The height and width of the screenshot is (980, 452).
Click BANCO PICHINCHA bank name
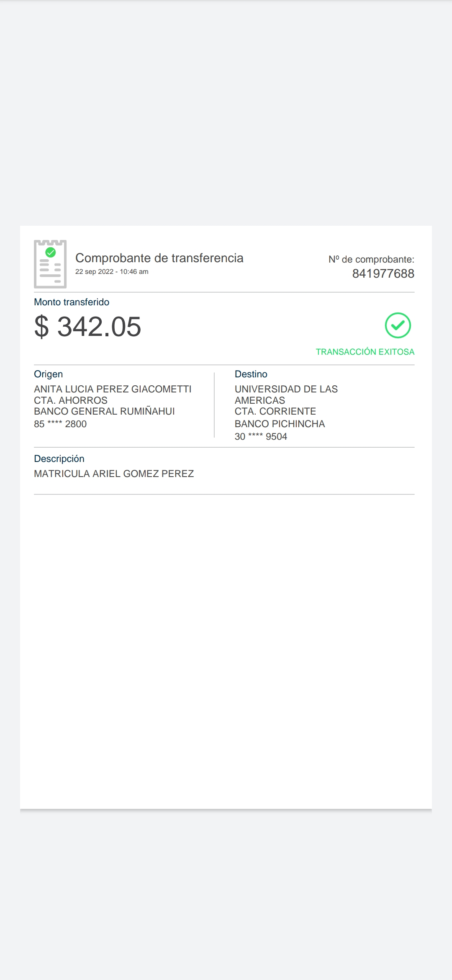click(280, 424)
